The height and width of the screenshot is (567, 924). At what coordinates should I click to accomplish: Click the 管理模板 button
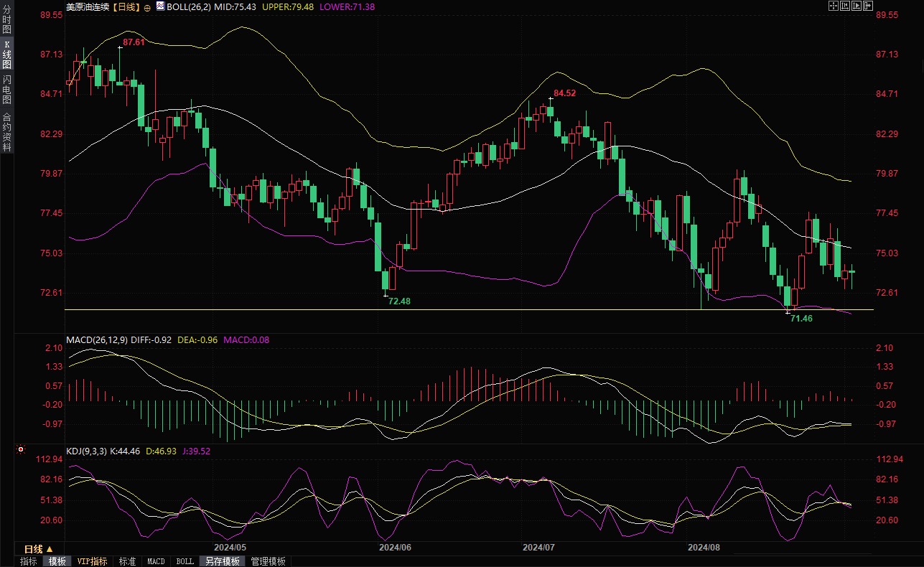pos(268,561)
